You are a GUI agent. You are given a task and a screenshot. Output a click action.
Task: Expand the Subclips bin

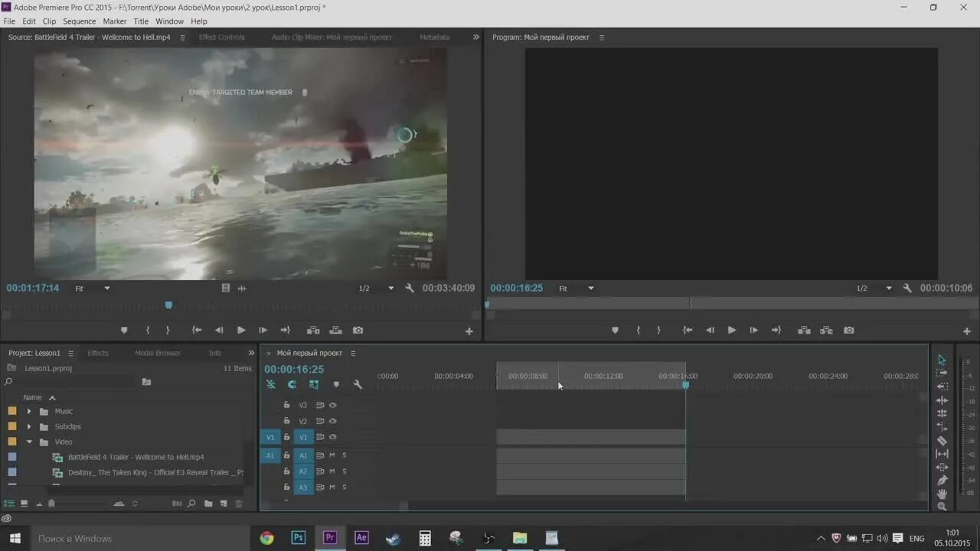29,426
